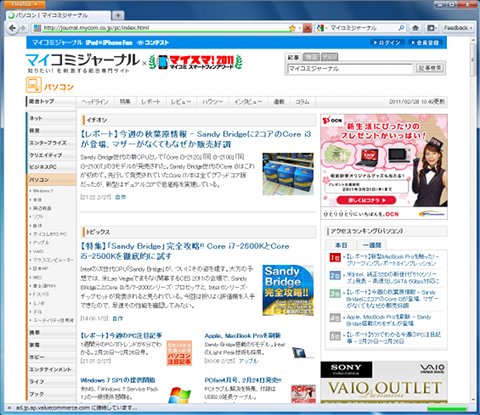Select the 本日 ranking tab
Viewport: 480px width, 415px height.
[341, 245]
